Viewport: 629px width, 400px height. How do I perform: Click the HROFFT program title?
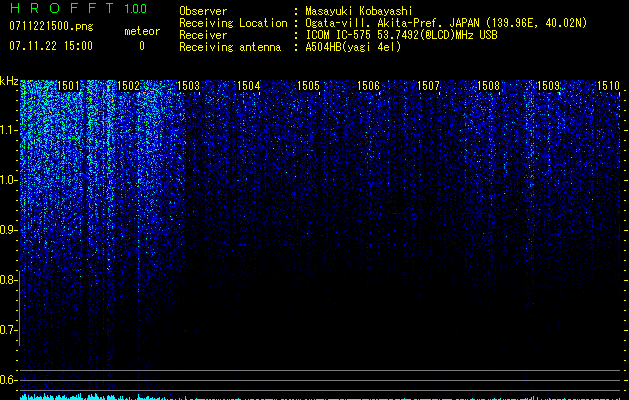pyautogui.click(x=62, y=8)
